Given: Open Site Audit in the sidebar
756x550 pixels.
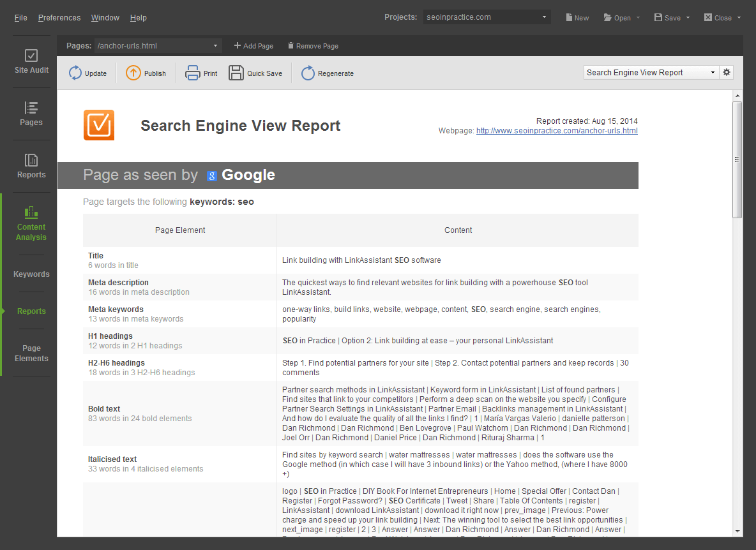Looking at the screenshot, I should coord(31,61).
